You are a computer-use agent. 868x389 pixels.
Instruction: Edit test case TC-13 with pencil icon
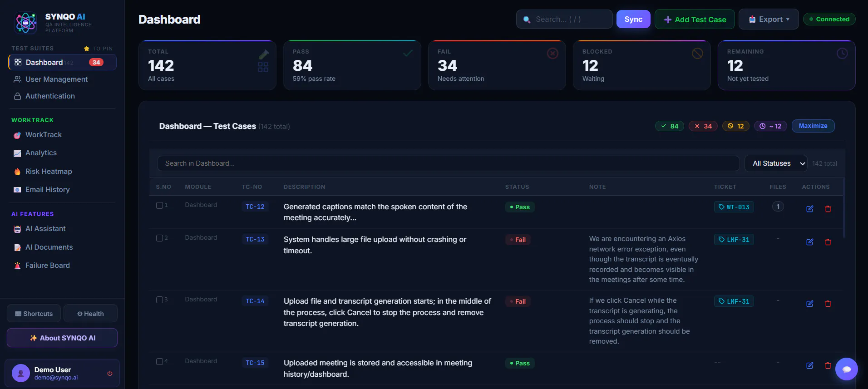[809, 242]
